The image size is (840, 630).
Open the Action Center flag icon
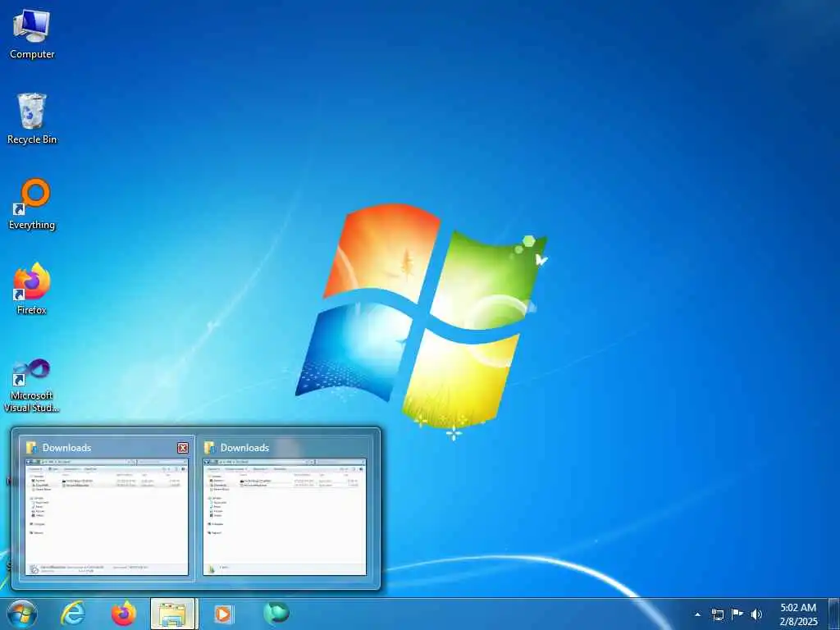coord(737,614)
